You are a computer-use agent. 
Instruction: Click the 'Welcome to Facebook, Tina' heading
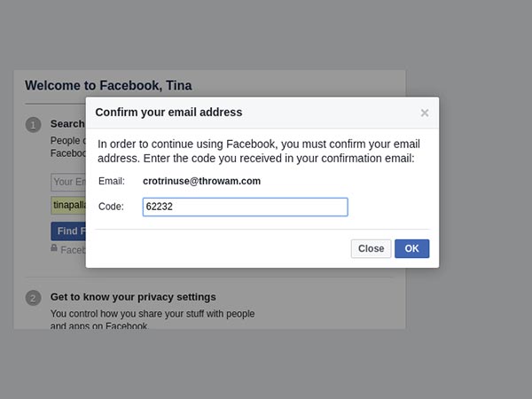tap(108, 86)
